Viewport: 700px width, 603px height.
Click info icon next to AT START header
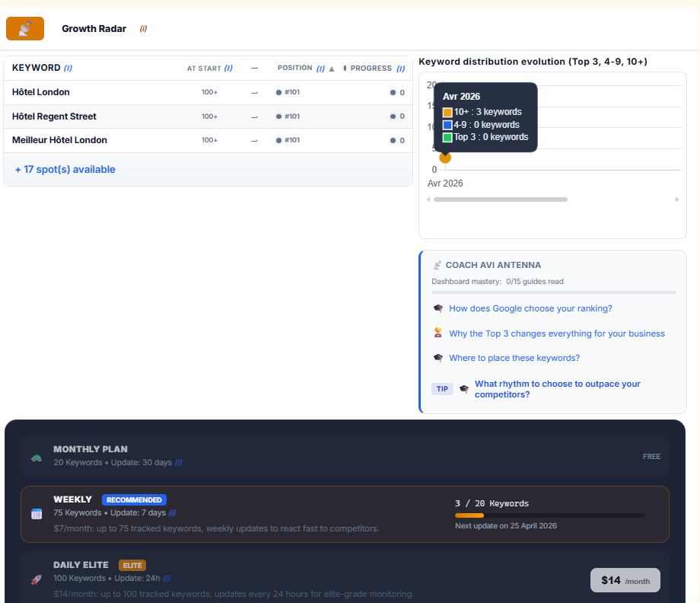[228, 69]
